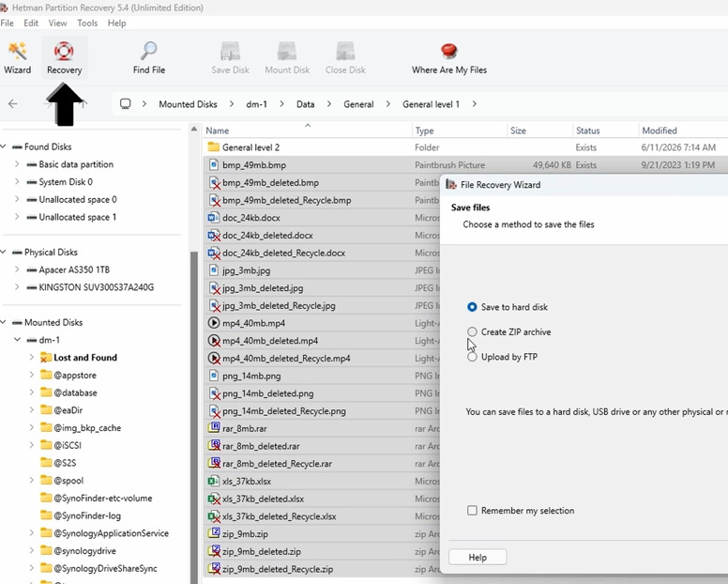Viewport: 728px width, 584px height.
Task: Click the doc_24kb.docx Word icon
Action: pyautogui.click(x=214, y=218)
